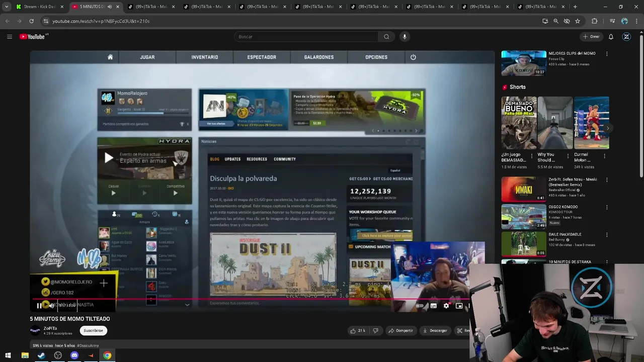This screenshot has width=644, height=362.
Task: Go back in browser history
Action: pos(7,21)
